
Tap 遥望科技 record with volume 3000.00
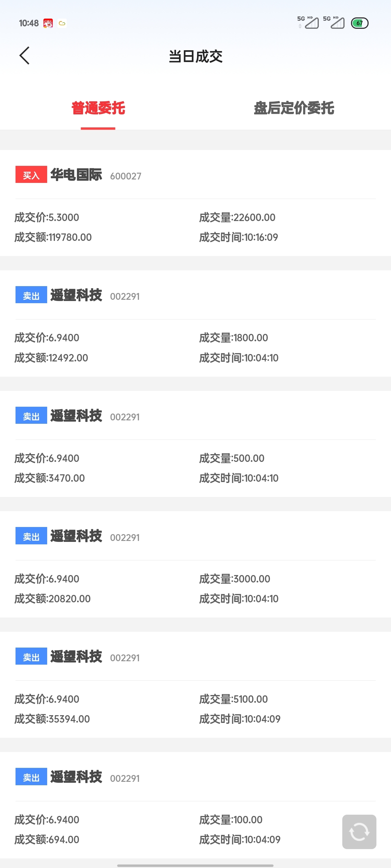click(x=195, y=565)
